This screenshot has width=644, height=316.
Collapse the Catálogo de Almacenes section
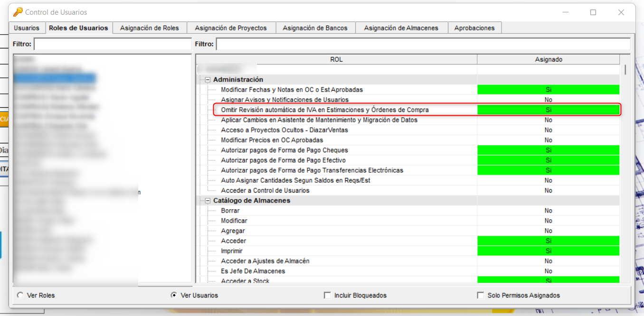tap(207, 200)
